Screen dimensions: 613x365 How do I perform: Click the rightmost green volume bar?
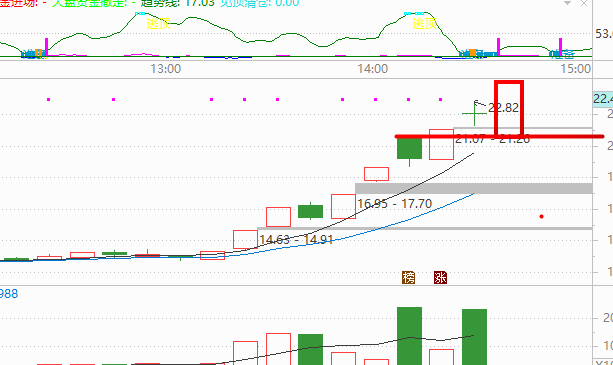click(474, 337)
